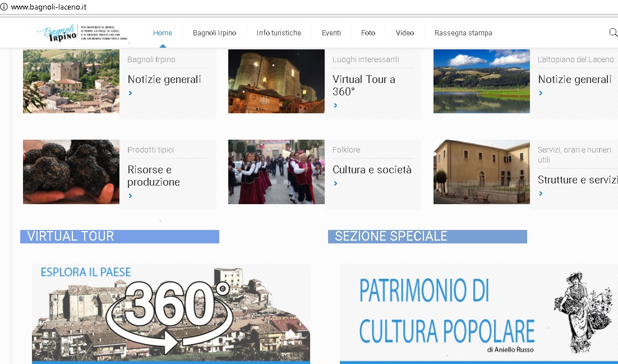Open the Home menu item

pos(163,33)
